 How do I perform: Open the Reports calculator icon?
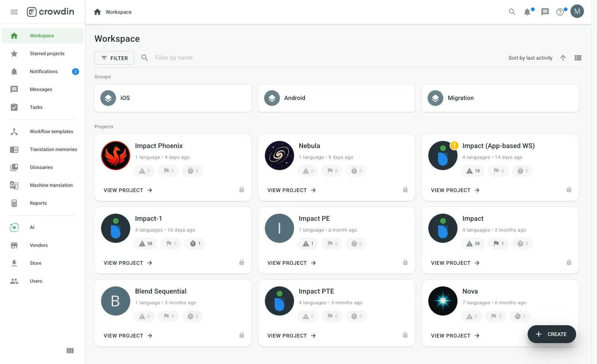(14, 203)
